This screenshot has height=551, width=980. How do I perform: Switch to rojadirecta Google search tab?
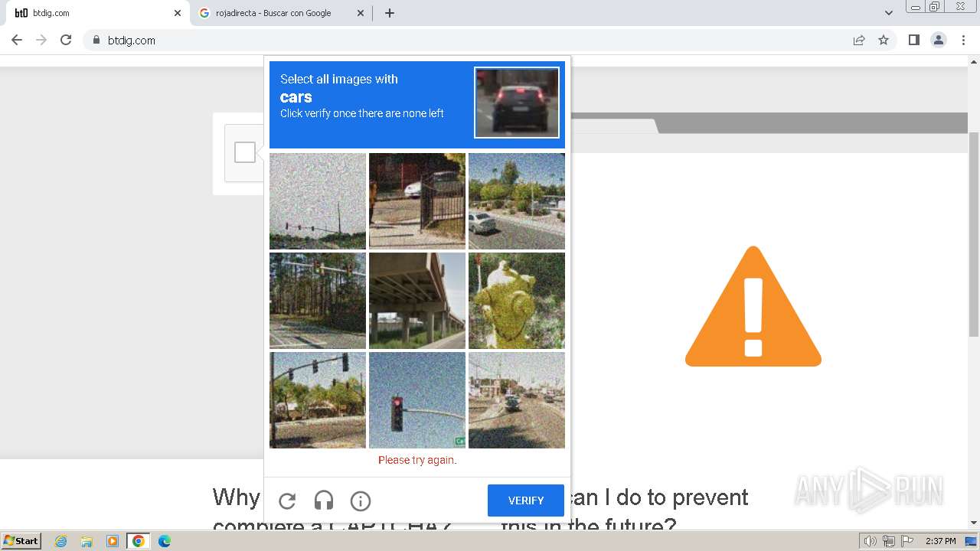(x=280, y=13)
